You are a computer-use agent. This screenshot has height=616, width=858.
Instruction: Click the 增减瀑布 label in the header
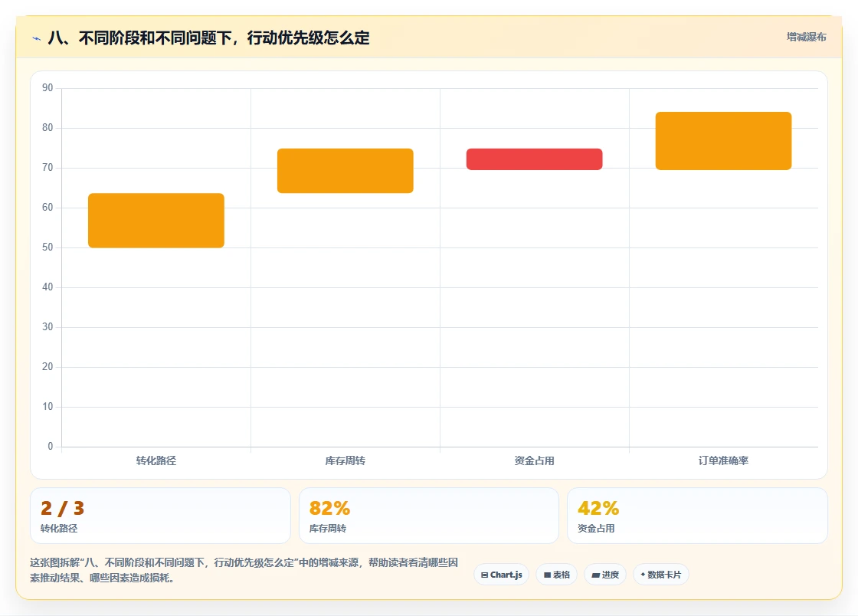[807, 38]
